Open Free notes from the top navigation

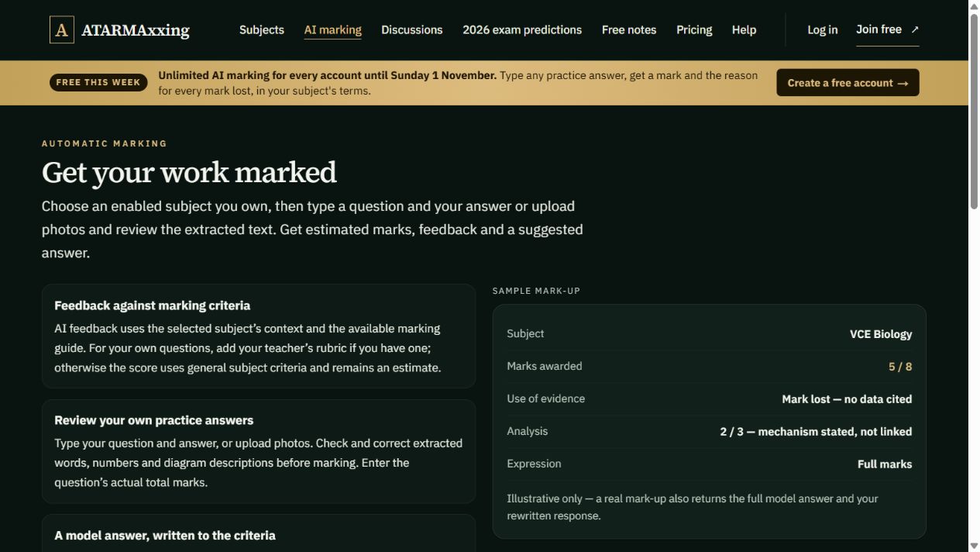pos(629,29)
